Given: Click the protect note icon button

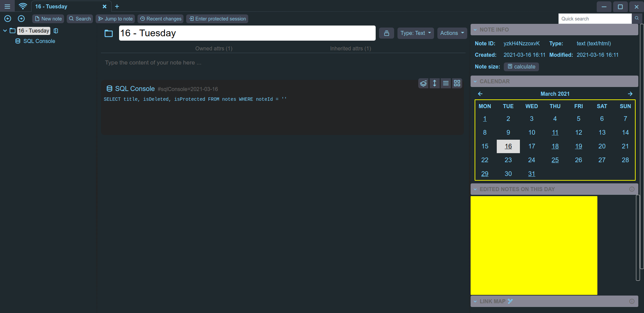Looking at the screenshot, I should click(386, 33).
